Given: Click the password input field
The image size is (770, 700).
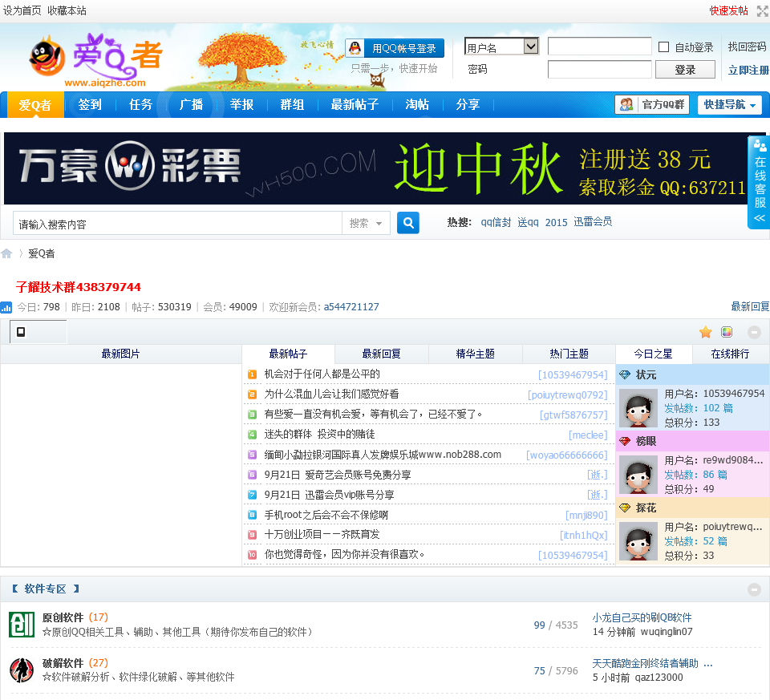Looking at the screenshot, I should [600, 69].
